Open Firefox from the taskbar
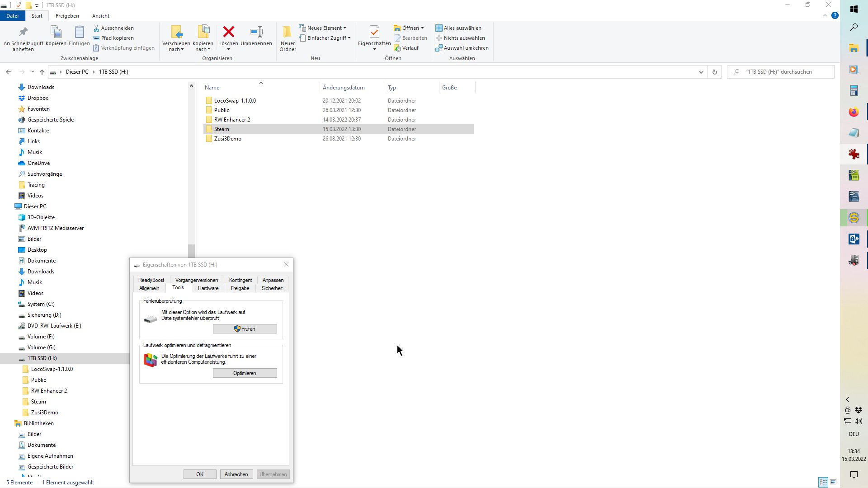The height and width of the screenshot is (488, 868). point(854,112)
